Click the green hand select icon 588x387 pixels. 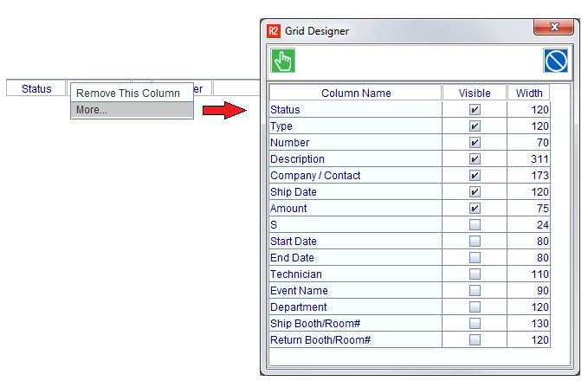[284, 61]
